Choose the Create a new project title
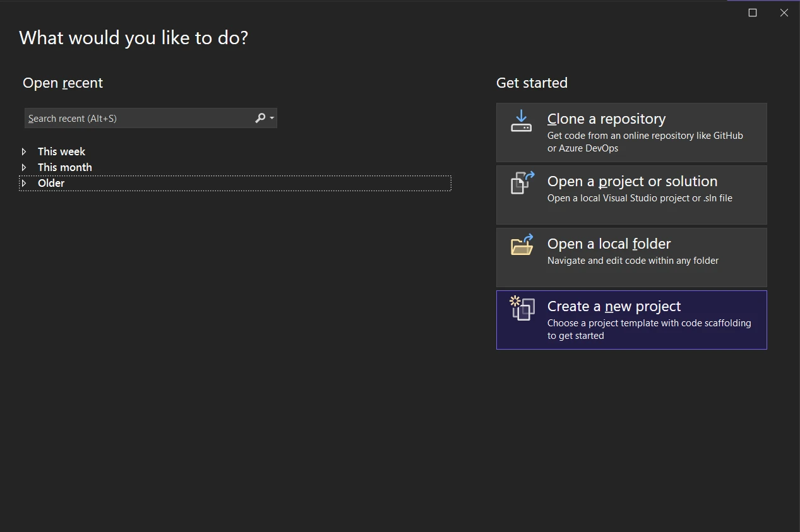 pyautogui.click(x=614, y=306)
